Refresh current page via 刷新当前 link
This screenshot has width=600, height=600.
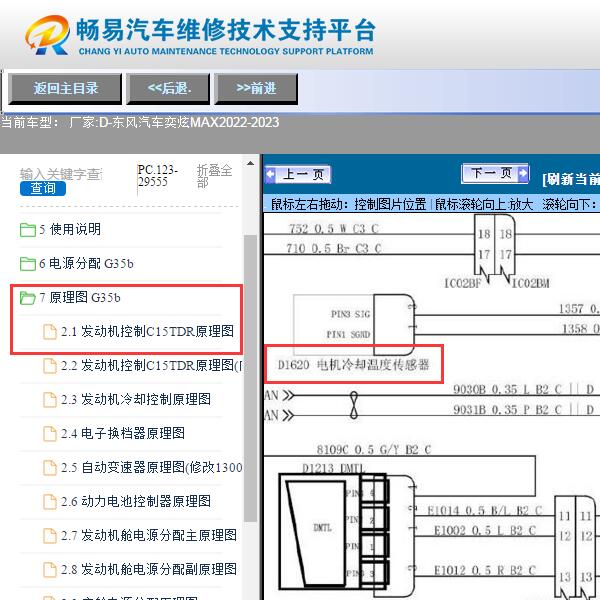pos(571,179)
